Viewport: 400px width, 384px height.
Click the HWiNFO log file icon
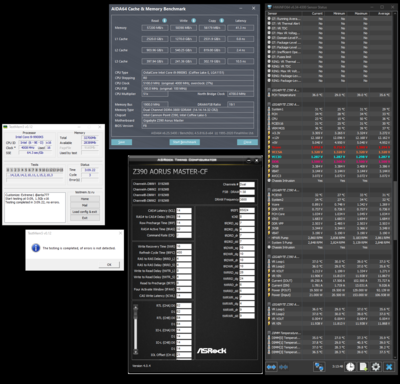tap(363, 367)
